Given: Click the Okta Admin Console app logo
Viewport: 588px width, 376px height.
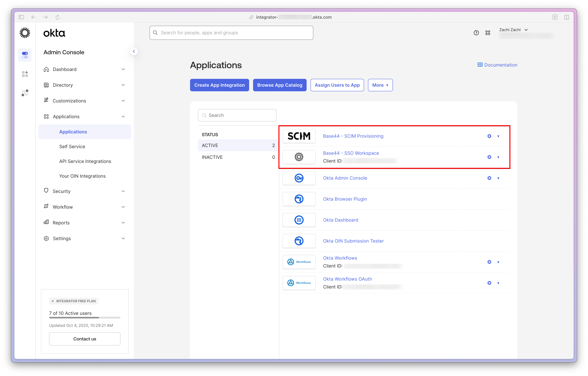Looking at the screenshot, I should click(299, 178).
